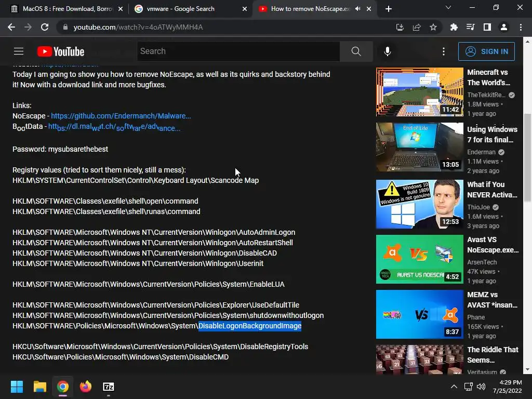Click scrollbar down arrow
This screenshot has width=532, height=399.
pos(527,369)
